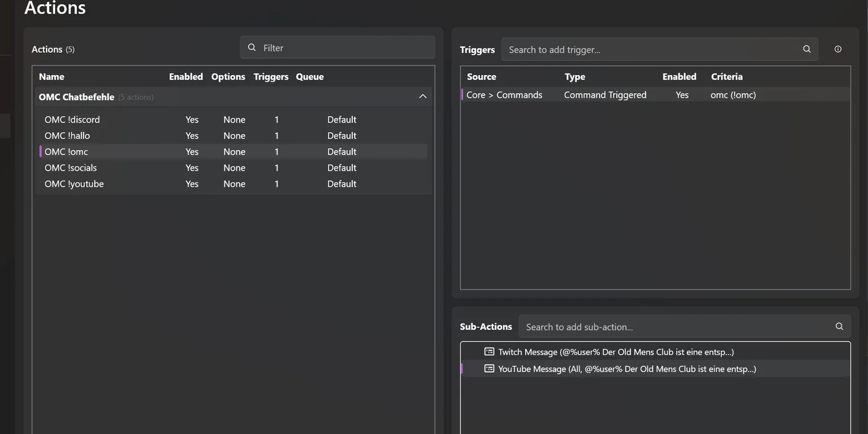Click the Default queue value for OMC !youtube
Viewport: 868px width, 434px height.
coord(342,184)
